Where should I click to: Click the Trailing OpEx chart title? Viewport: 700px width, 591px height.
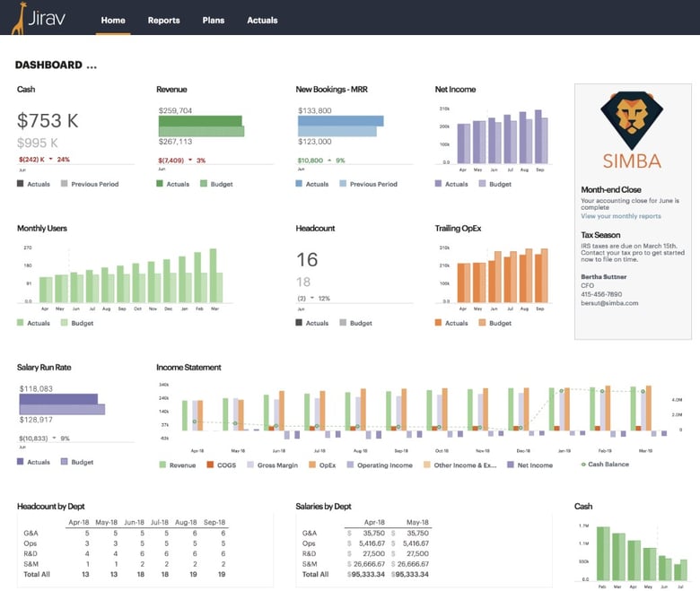click(458, 228)
